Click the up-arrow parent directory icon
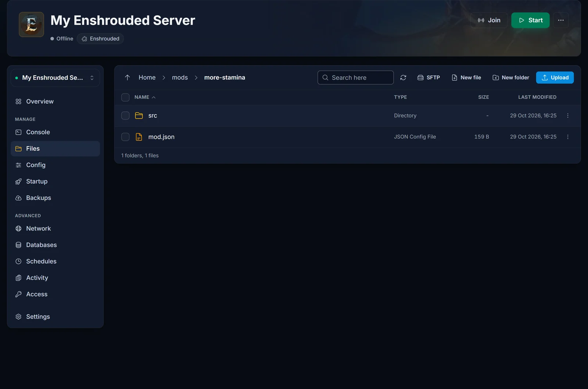Viewport: 588px width, 389px height. (x=127, y=78)
